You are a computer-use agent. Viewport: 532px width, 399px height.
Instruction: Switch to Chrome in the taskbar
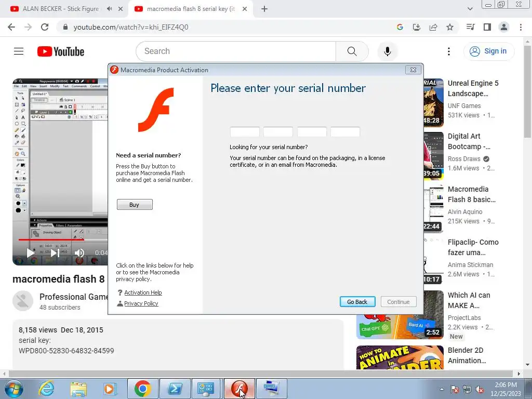click(143, 389)
